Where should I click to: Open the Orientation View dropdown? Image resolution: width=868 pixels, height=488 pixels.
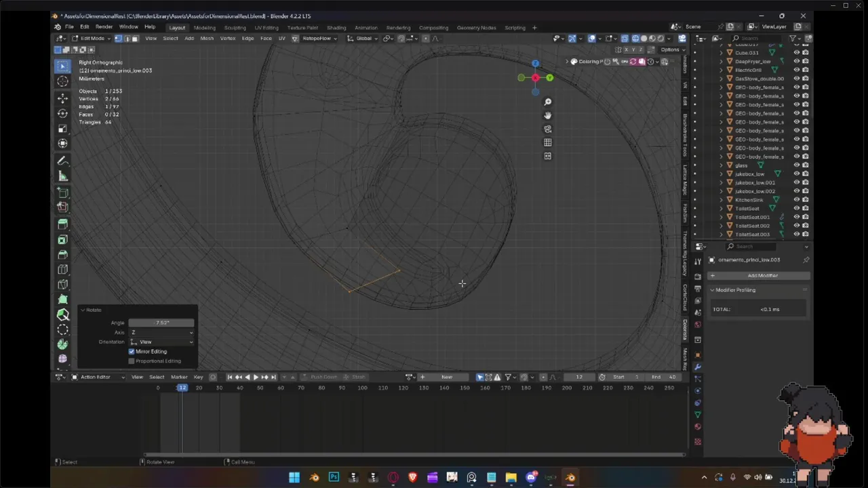coord(161,342)
